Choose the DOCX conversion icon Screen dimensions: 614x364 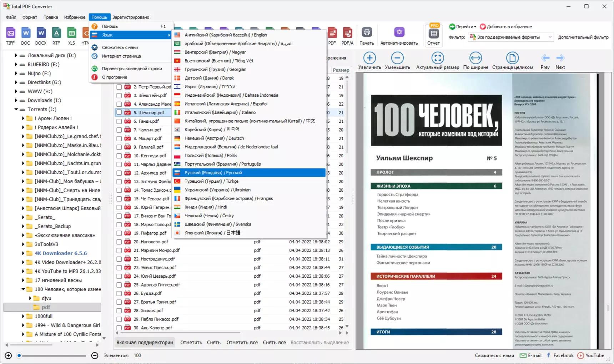41,36
